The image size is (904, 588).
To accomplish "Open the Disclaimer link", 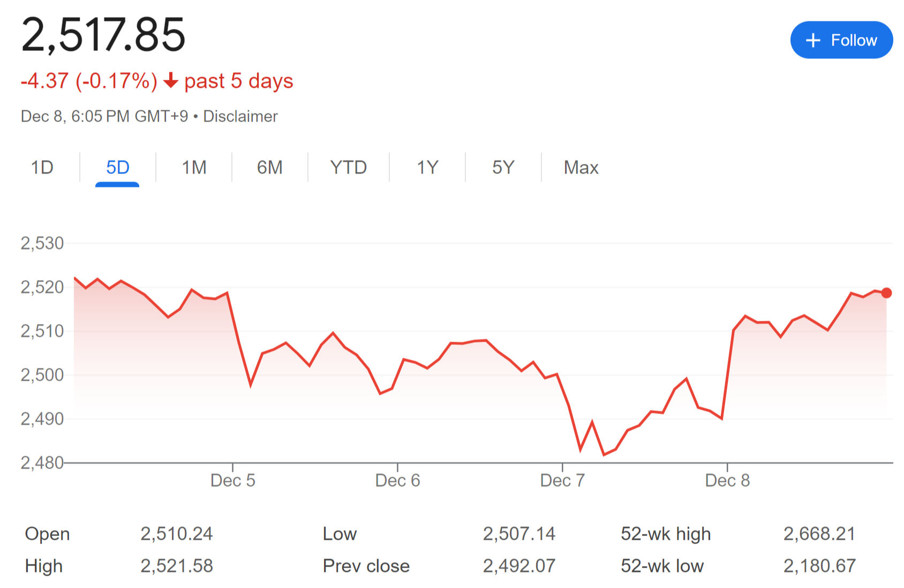I will [240, 116].
